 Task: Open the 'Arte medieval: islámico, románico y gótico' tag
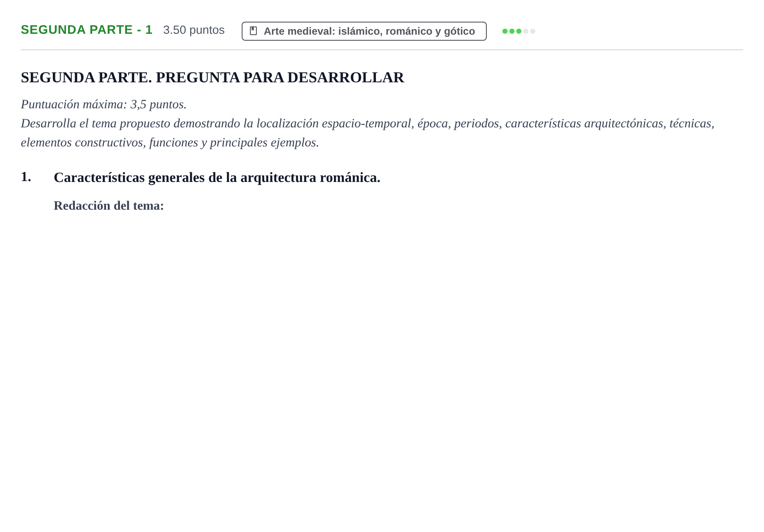pyautogui.click(x=364, y=31)
